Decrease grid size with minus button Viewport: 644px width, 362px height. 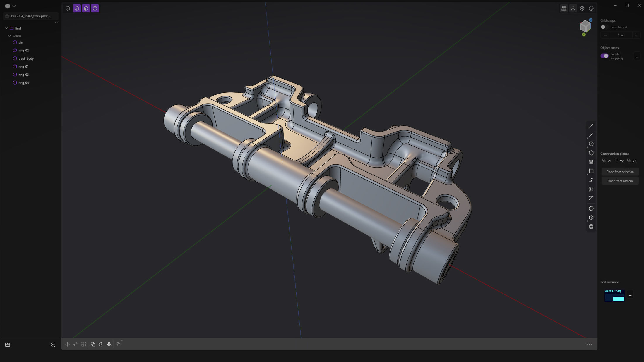click(605, 35)
